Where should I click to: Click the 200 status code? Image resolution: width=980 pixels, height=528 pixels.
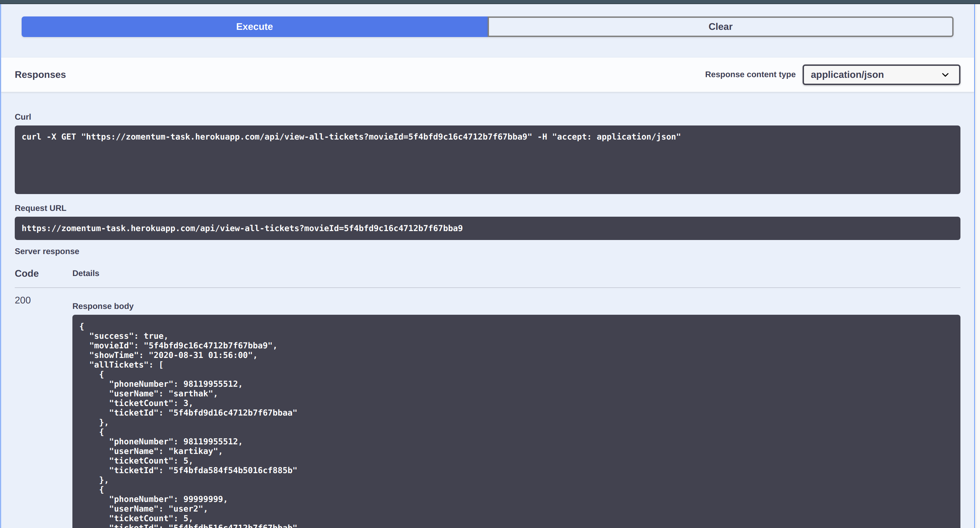pyautogui.click(x=23, y=300)
